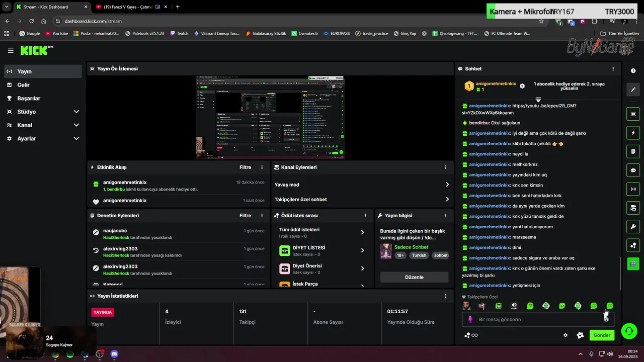Open the Twitch bookmark
Image resolution: width=644 pixels, height=362 pixels.
[179, 33]
